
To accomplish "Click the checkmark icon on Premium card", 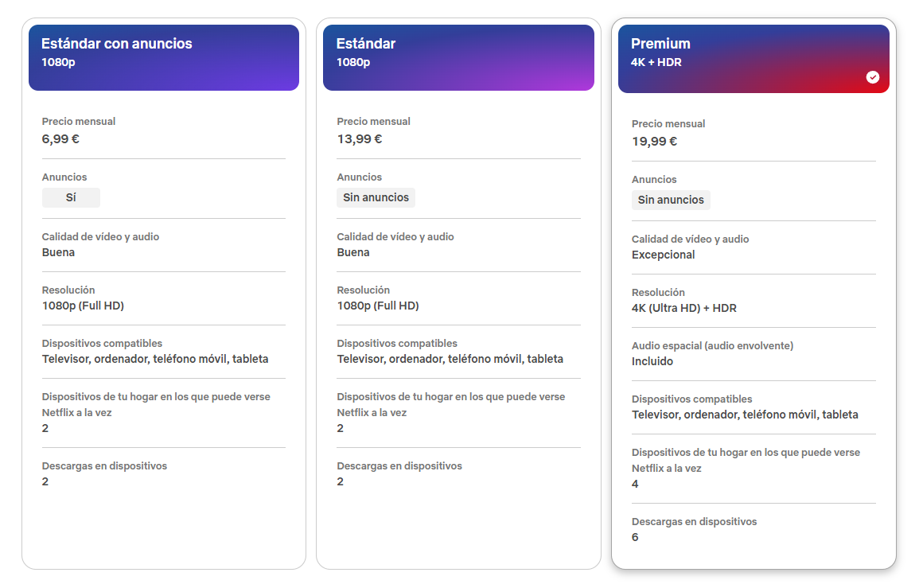I will click(872, 77).
